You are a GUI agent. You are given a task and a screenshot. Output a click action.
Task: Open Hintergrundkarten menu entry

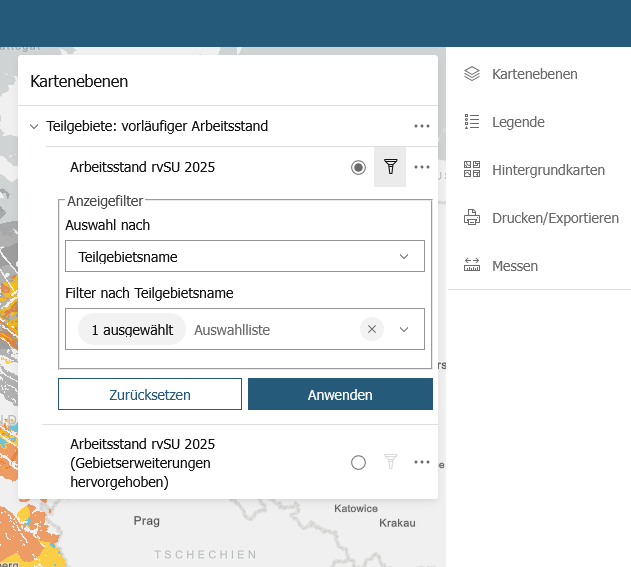548,170
